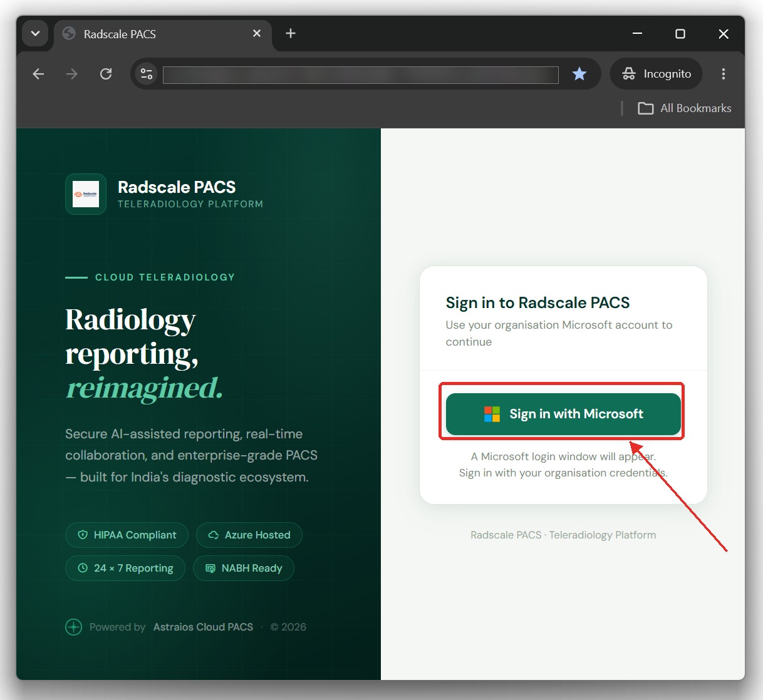Open the Chrome three-dot menu
The image size is (763, 700).
click(x=724, y=74)
